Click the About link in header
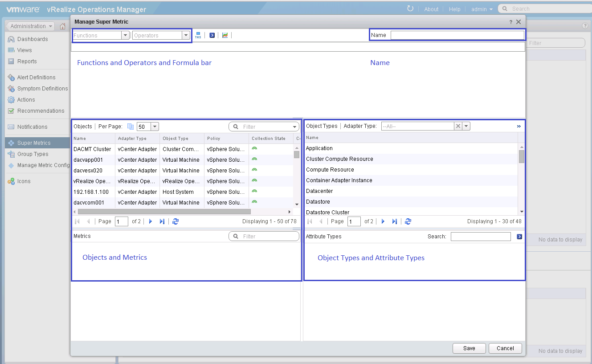 coord(431,9)
